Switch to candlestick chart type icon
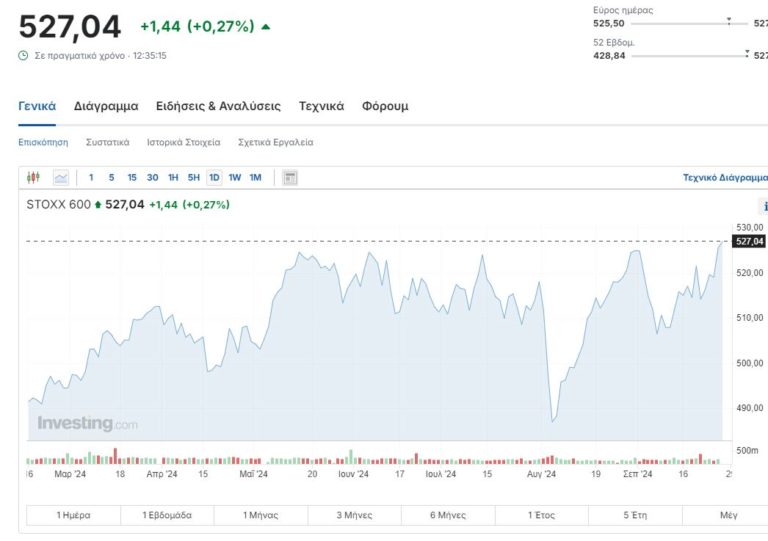Viewport: 768px width, 541px height. [33, 178]
